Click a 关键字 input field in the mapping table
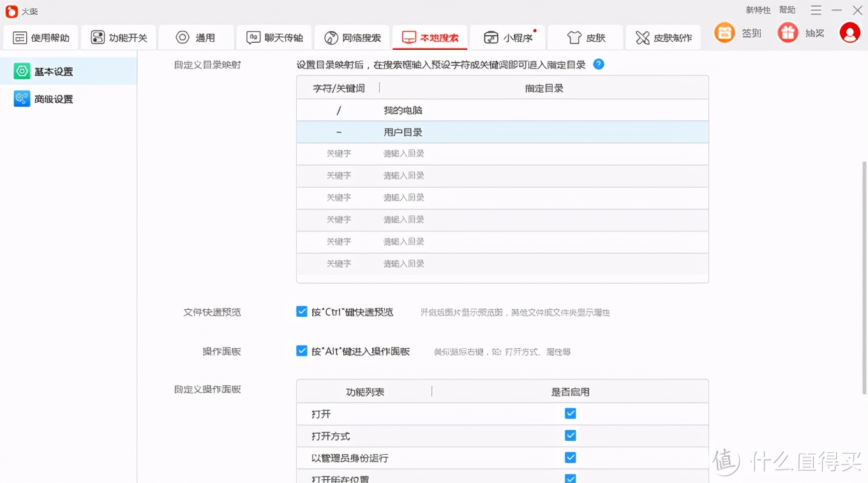 [x=338, y=153]
